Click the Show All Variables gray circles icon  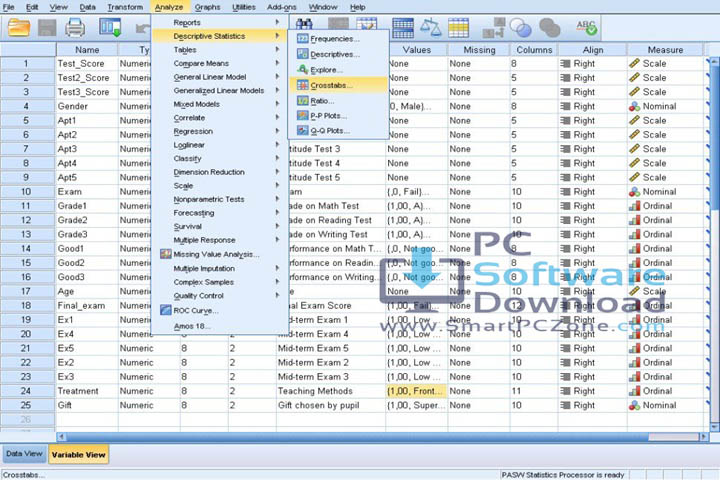[x=549, y=28]
